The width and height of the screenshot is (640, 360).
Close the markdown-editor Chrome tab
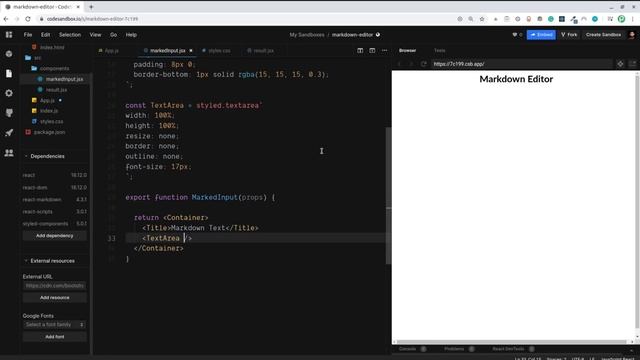(x=78, y=7)
